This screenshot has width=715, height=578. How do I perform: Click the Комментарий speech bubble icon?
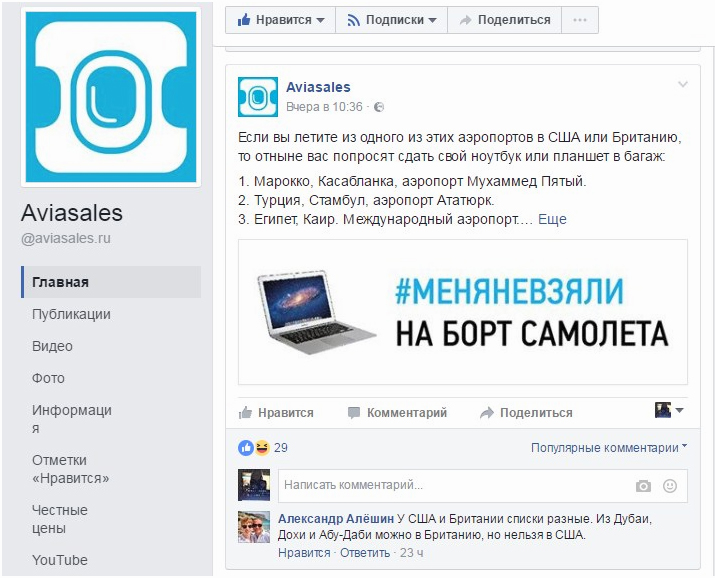click(x=353, y=413)
